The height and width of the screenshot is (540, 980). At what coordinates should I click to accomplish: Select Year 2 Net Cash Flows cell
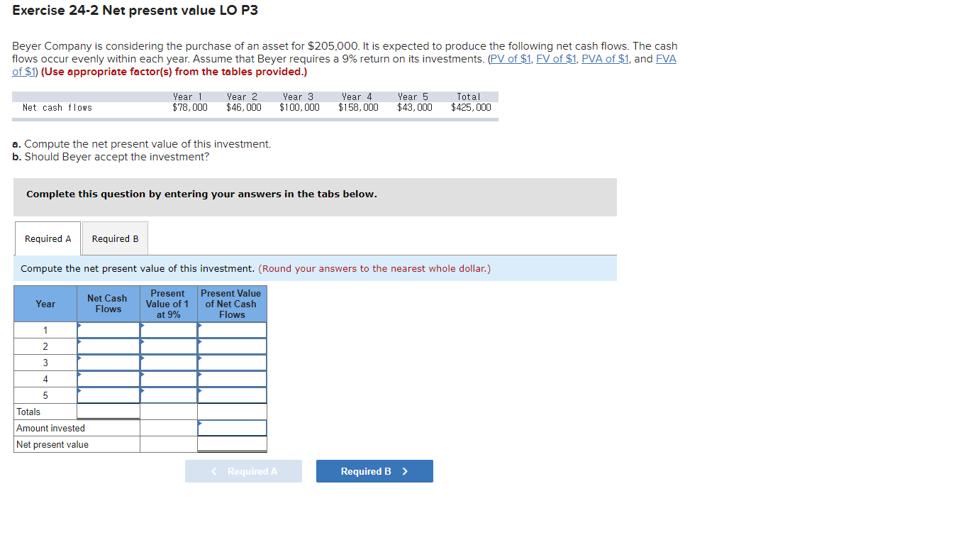(x=108, y=346)
